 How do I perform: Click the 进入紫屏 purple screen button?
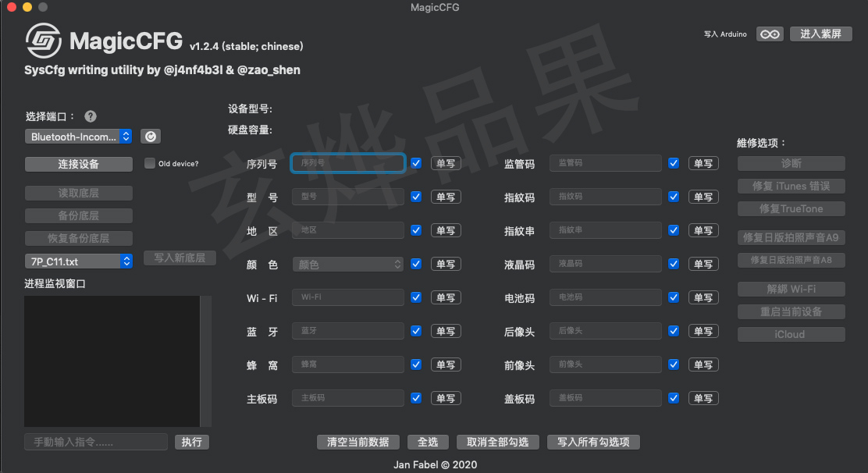click(820, 34)
